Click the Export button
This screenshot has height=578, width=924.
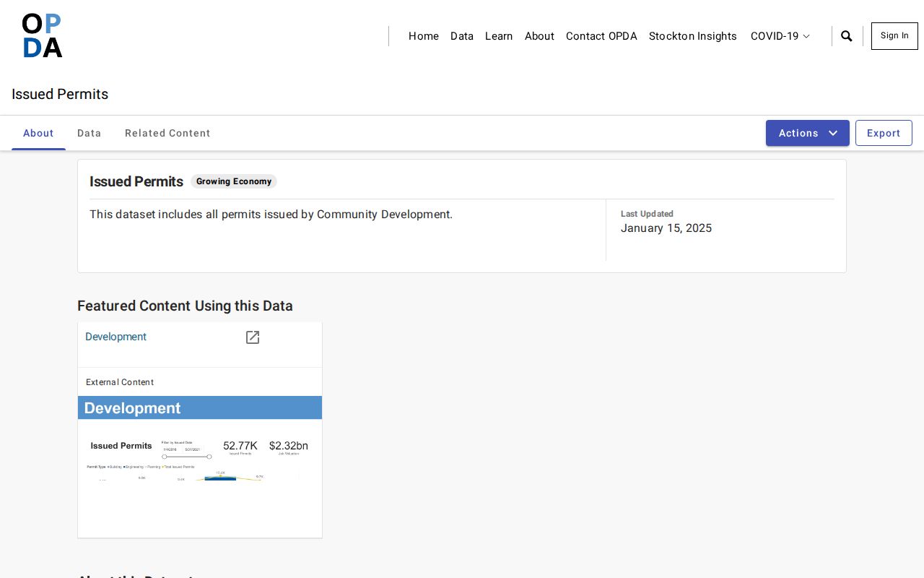pos(884,133)
